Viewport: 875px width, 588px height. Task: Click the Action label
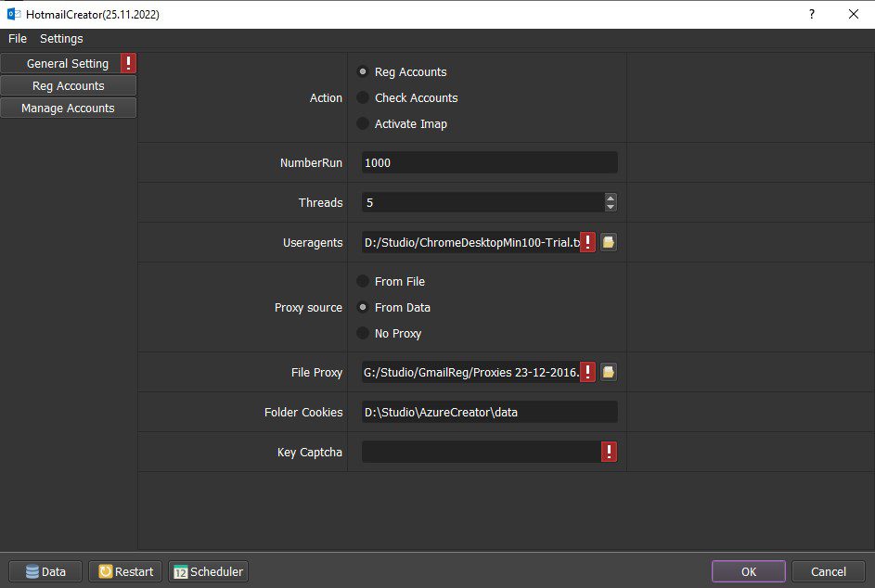point(326,97)
